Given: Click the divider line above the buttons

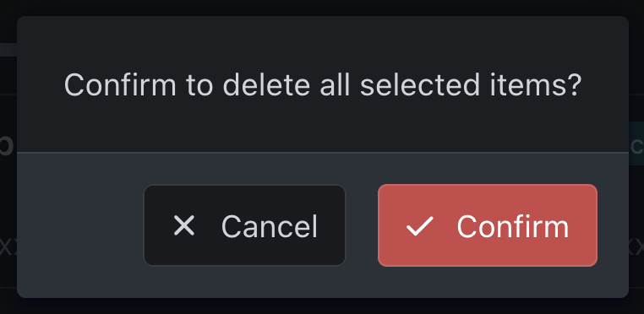Looking at the screenshot, I should (323, 153).
